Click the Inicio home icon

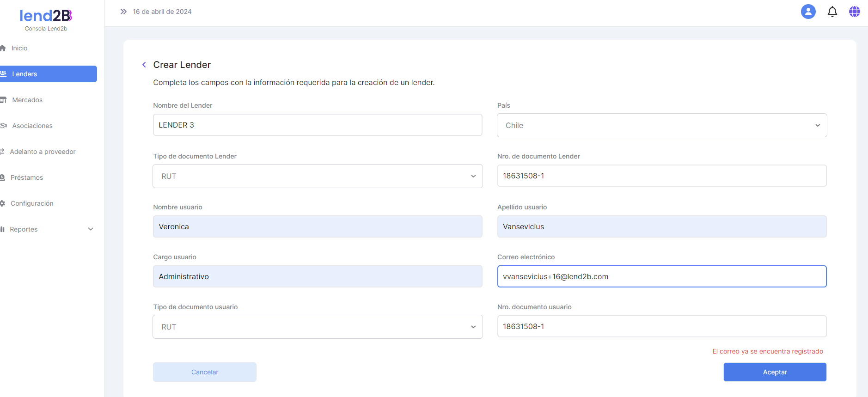coord(3,48)
